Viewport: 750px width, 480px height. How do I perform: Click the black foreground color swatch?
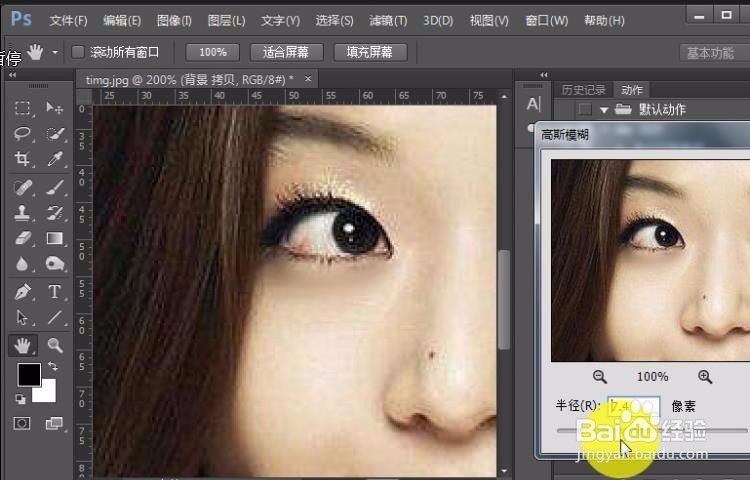[x=28, y=373]
